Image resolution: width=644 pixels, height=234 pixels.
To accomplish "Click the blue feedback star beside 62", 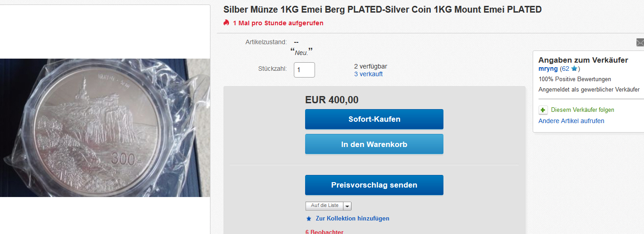I will [x=574, y=69].
